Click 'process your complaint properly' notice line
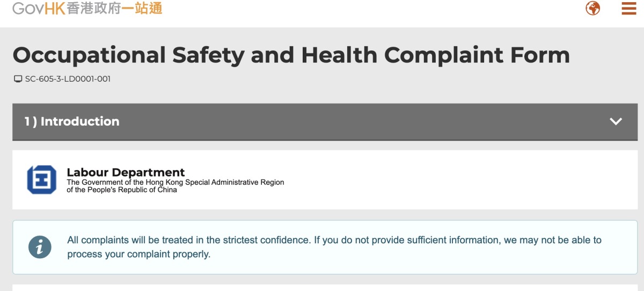Viewport: 644px width, 291px height. point(139,254)
